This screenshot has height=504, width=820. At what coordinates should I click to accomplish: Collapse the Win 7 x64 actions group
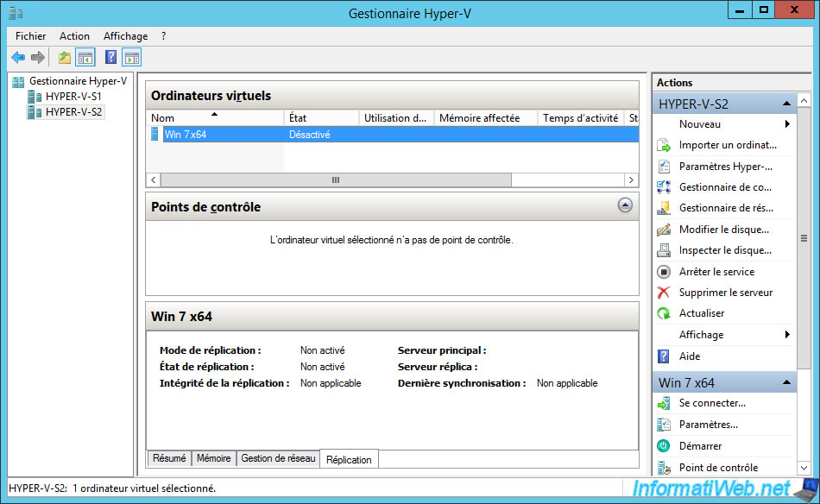(x=786, y=382)
